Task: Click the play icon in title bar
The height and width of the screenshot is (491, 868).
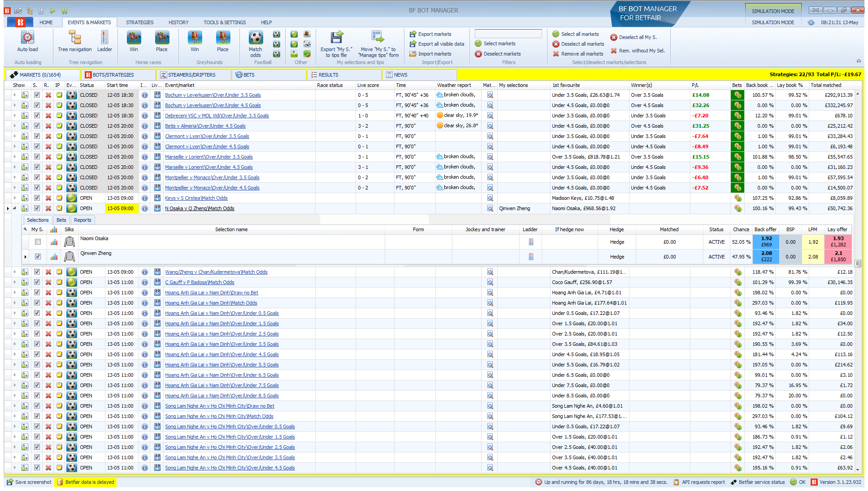Action: [53, 10]
